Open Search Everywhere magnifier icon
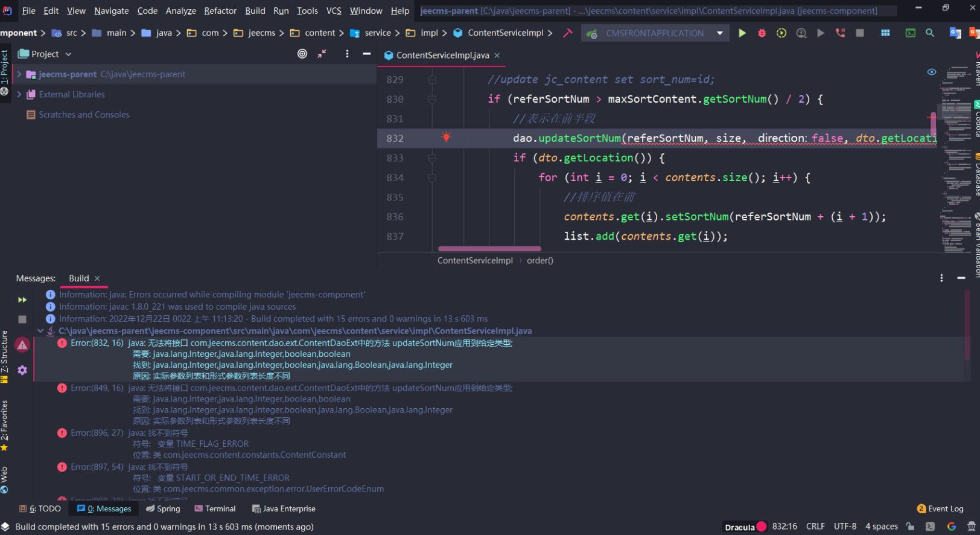Screen dimensions: 980x535 [930, 33]
